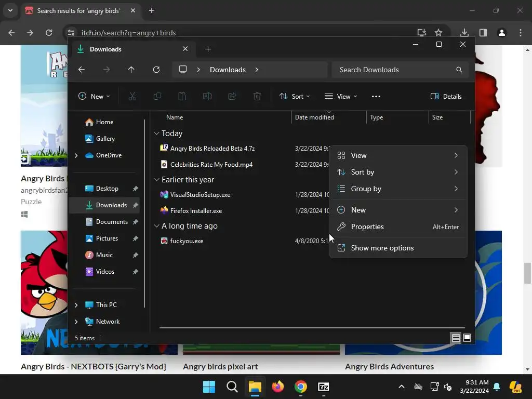Select Angry Birds Reloaded Beta 4.7z file

tap(212, 149)
